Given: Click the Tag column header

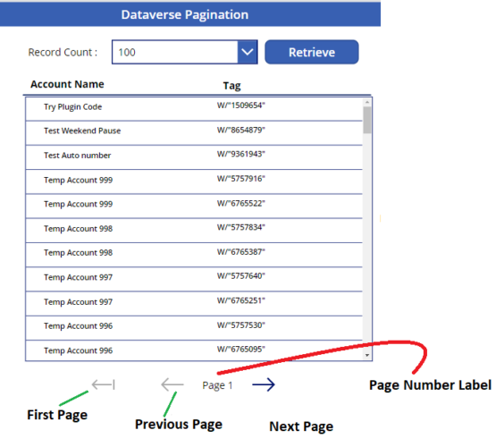Looking at the screenshot, I should pos(231,86).
